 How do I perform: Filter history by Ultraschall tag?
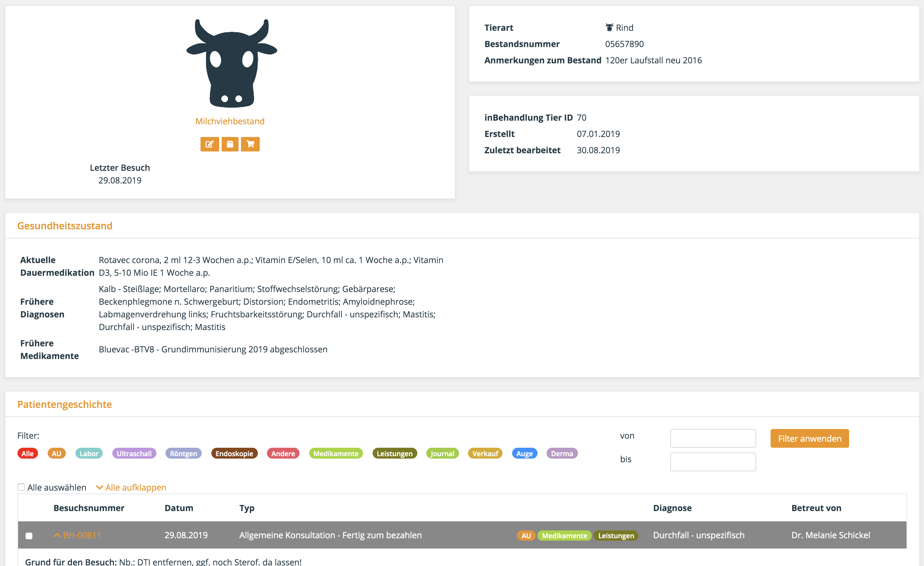tap(134, 453)
